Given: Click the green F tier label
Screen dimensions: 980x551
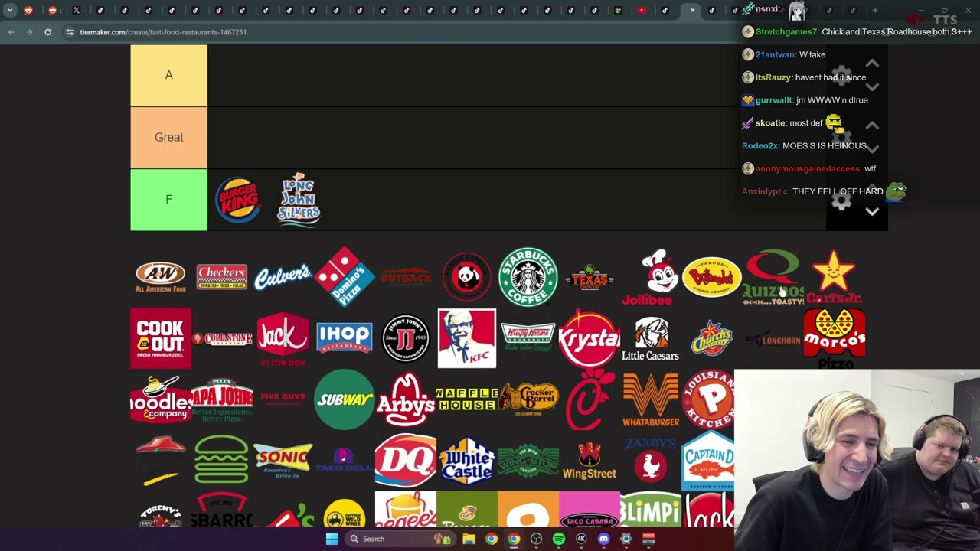Looking at the screenshot, I should [168, 200].
